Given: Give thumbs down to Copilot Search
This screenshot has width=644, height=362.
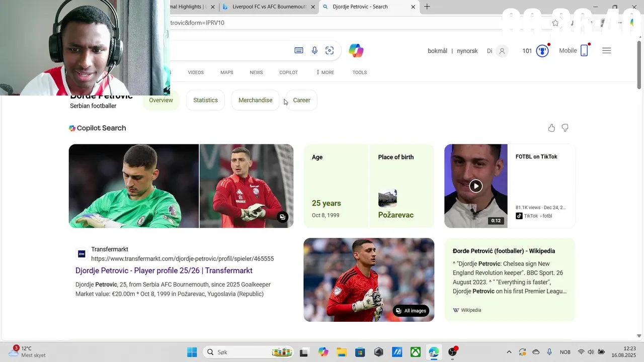Looking at the screenshot, I should point(565,128).
